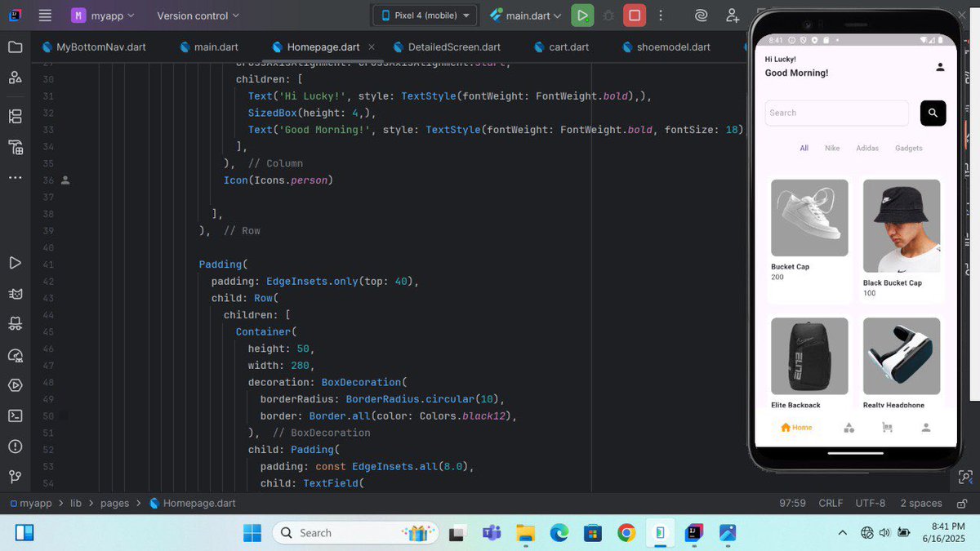Image resolution: width=980 pixels, height=551 pixels.
Task: Open the IDE main hamburger menu
Action: [45, 16]
